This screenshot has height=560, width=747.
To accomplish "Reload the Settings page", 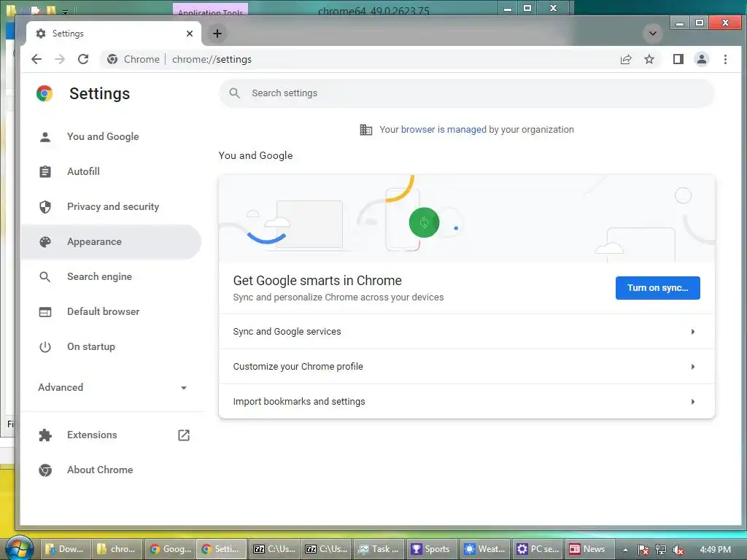I will coord(83,59).
